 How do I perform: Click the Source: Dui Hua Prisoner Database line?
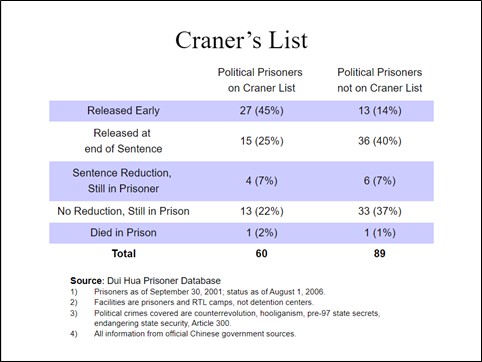145,281
